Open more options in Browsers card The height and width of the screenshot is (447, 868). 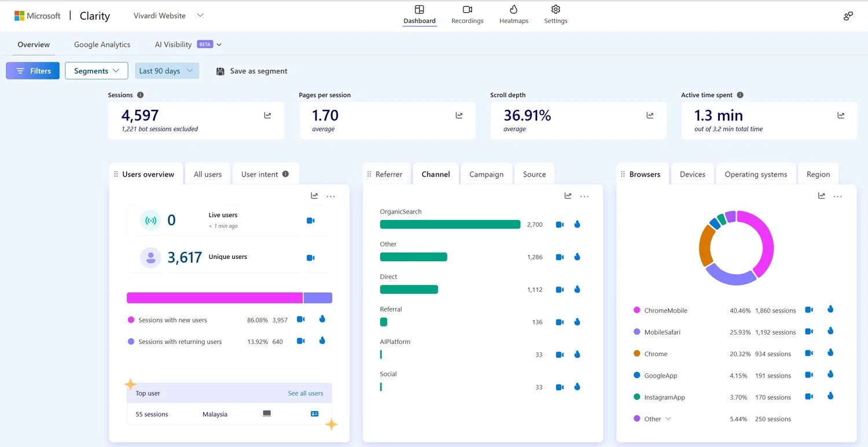tap(838, 196)
